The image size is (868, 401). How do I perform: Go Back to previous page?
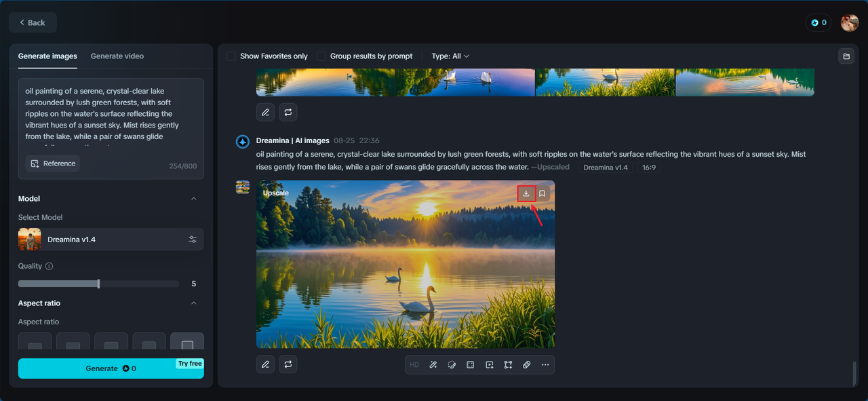[33, 22]
